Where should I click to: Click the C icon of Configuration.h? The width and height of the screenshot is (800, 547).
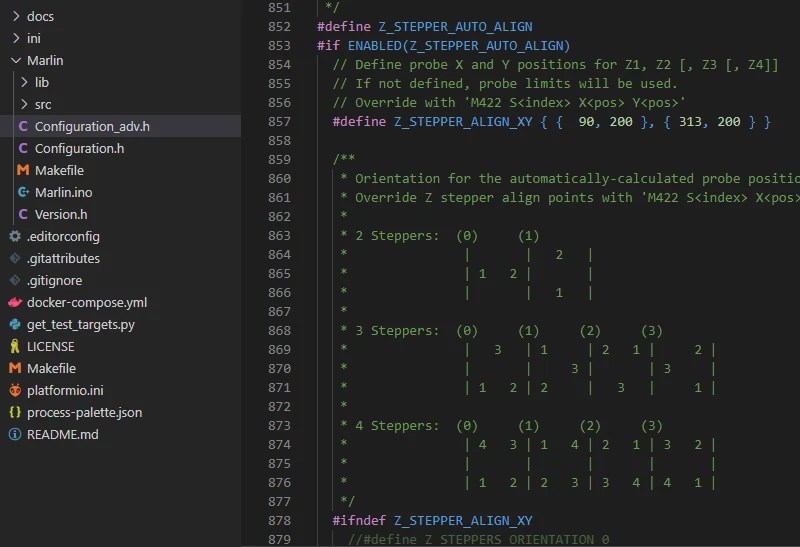[23, 148]
